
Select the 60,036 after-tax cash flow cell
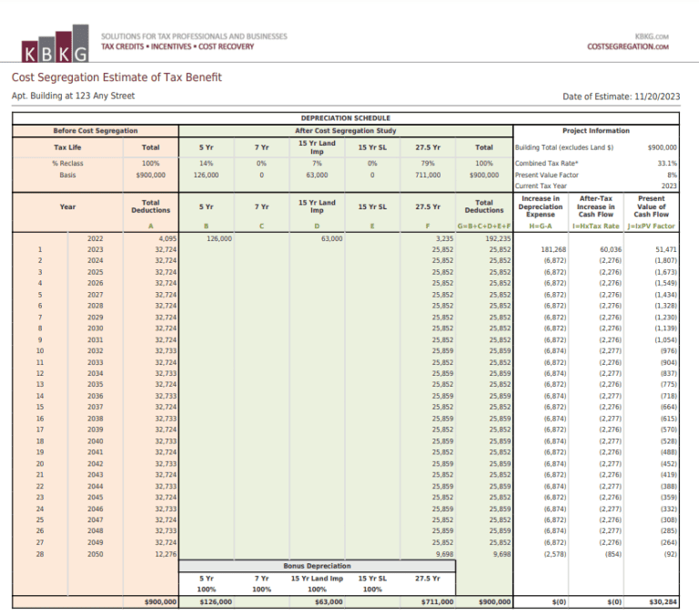tap(609, 248)
